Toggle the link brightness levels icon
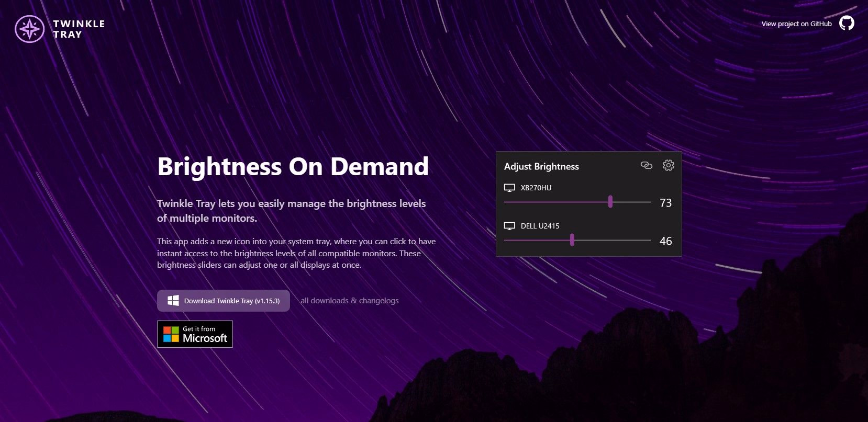The height and width of the screenshot is (422, 868). coord(647,166)
